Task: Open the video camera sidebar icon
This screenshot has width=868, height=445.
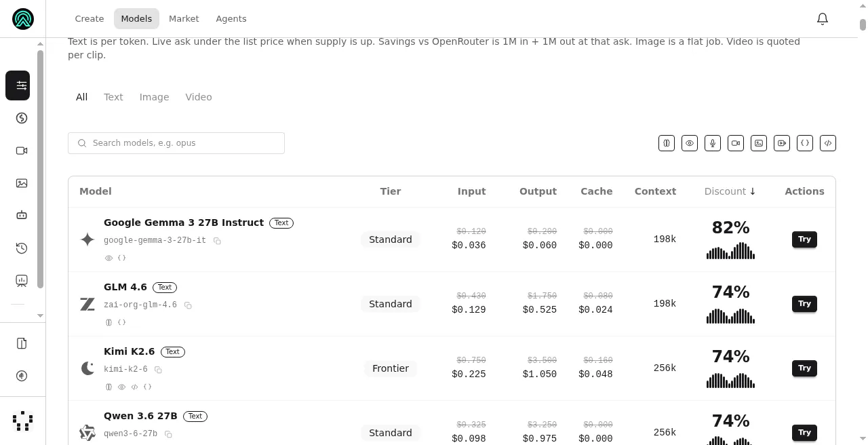Action: [x=22, y=151]
